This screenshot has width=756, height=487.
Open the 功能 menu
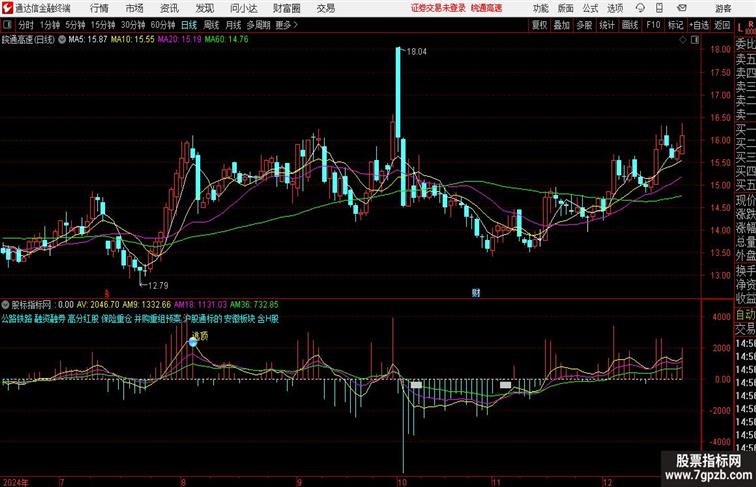540,8
